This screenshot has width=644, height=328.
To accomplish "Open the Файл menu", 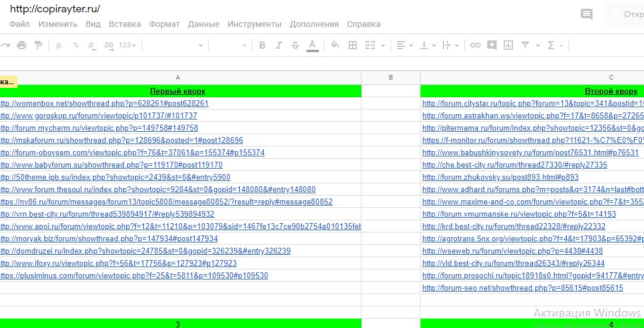I will point(20,24).
